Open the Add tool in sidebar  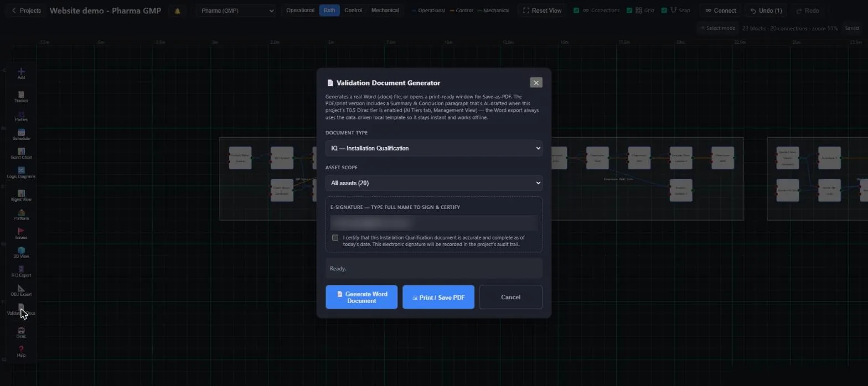click(21, 74)
